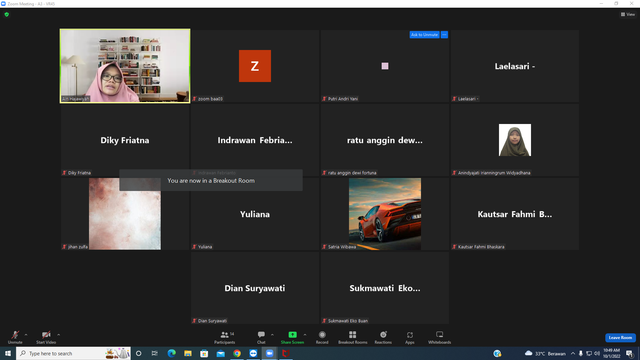Select the Satria Wibawa car picture tile

pyautogui.click(x=385, y=214)
